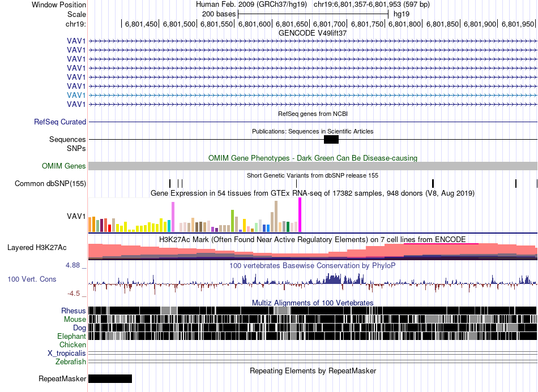
Task: Click 'Short Genetic Variants from dbSNP' title
Action: 313,175
